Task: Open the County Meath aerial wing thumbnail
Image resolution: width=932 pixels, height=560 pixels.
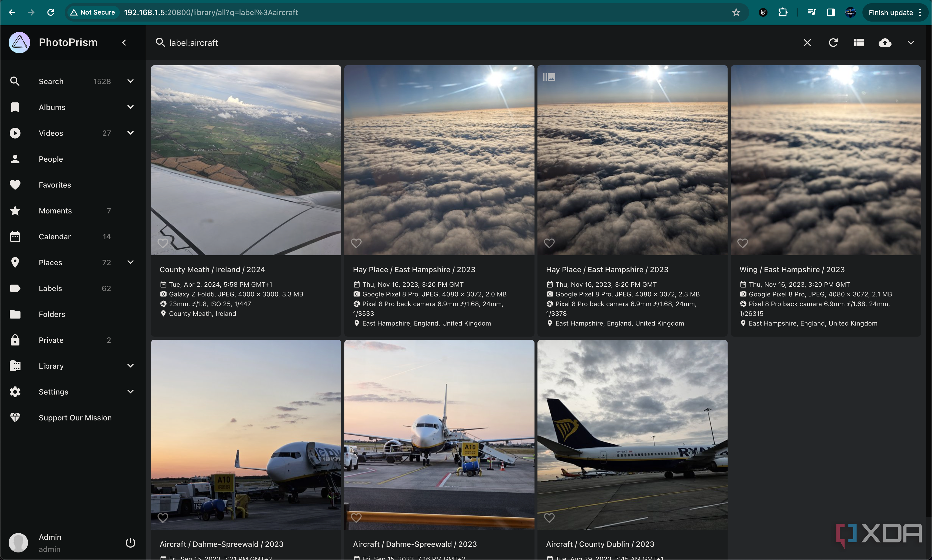Action: 246,160
